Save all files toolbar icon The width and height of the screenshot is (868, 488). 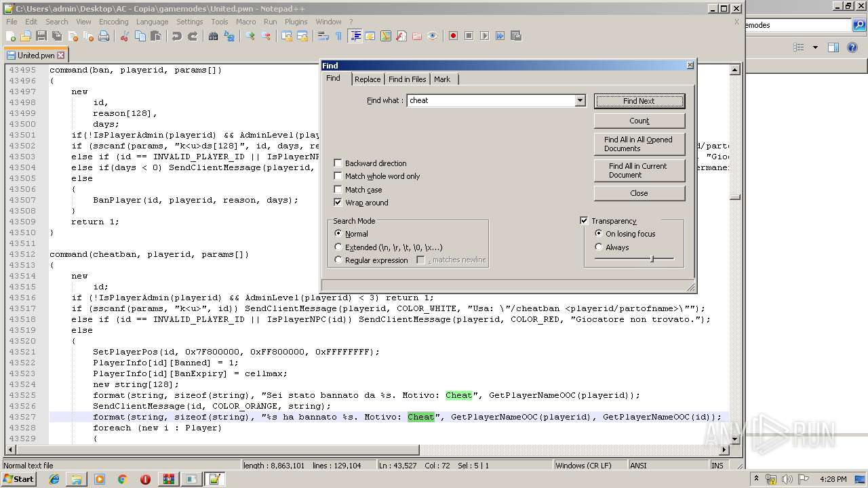(57, 36)
